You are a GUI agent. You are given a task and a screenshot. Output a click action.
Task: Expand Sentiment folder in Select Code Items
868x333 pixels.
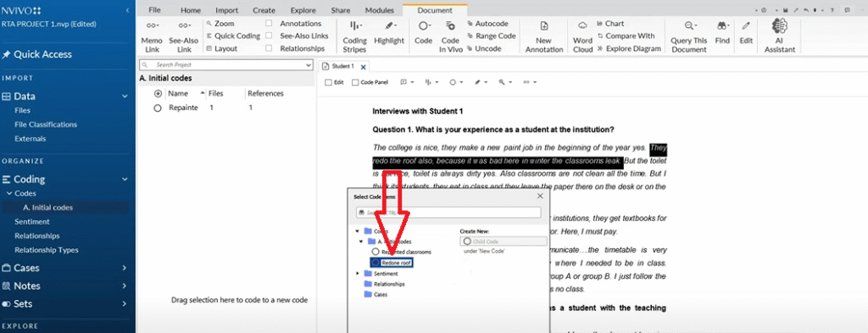(358, 273)
